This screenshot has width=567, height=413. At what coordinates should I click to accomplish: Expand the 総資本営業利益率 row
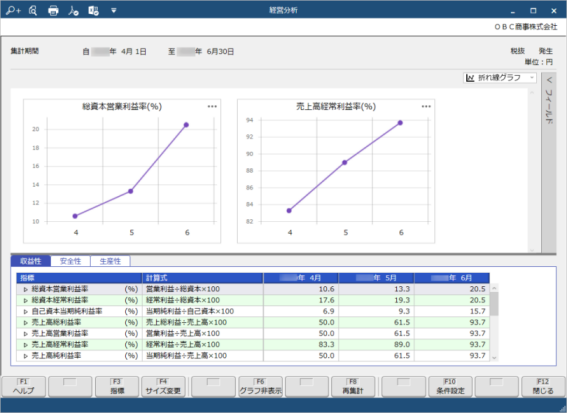click(26, 289)
